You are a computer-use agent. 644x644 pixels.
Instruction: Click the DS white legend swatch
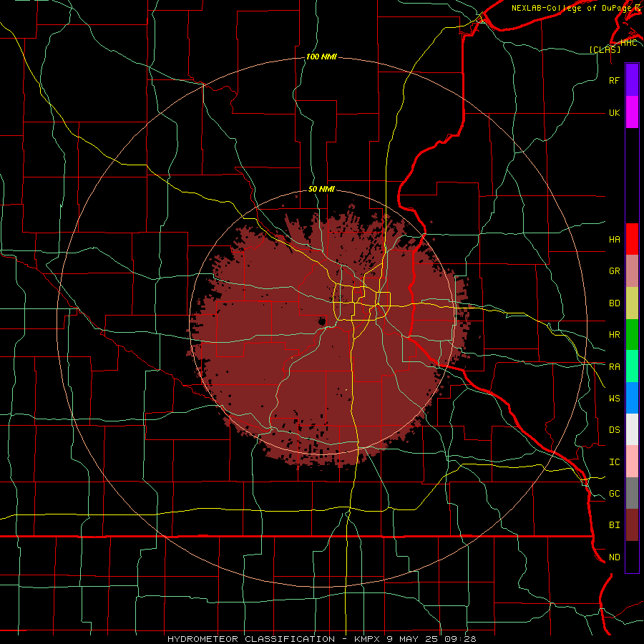(632, 429)
